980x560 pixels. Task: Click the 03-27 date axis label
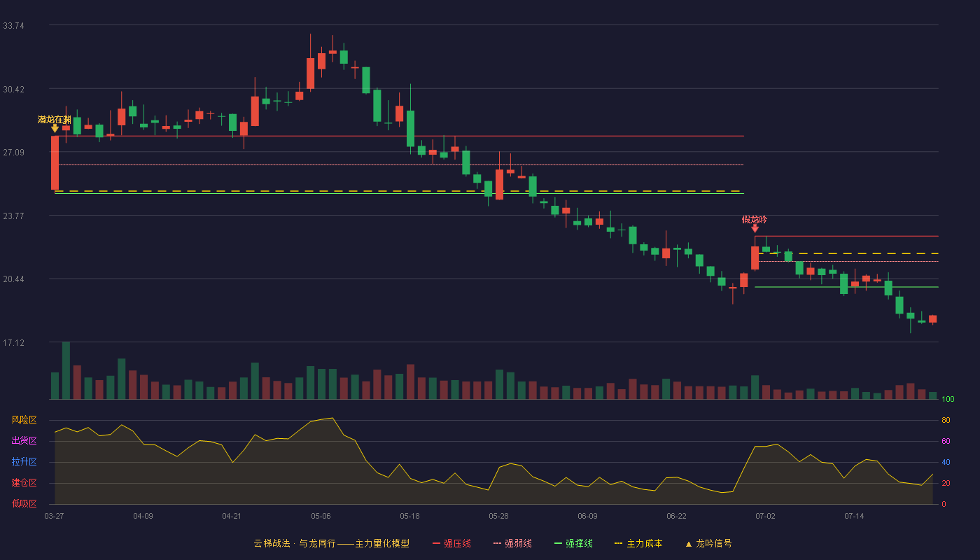point(54,516)
